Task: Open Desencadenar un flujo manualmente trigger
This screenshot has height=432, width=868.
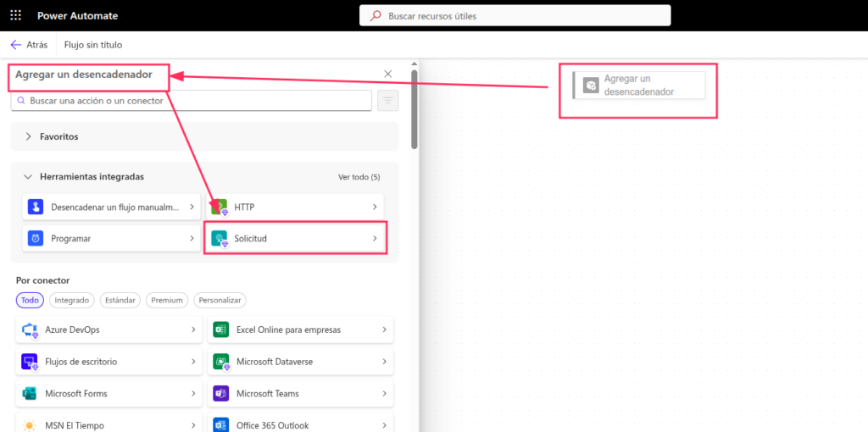Action: click(x=110, y=207)
